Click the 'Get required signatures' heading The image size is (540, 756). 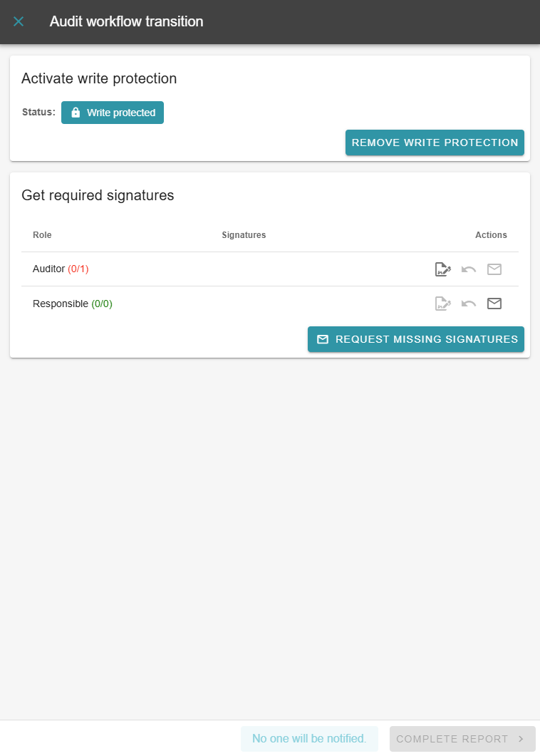click(98, 195)
